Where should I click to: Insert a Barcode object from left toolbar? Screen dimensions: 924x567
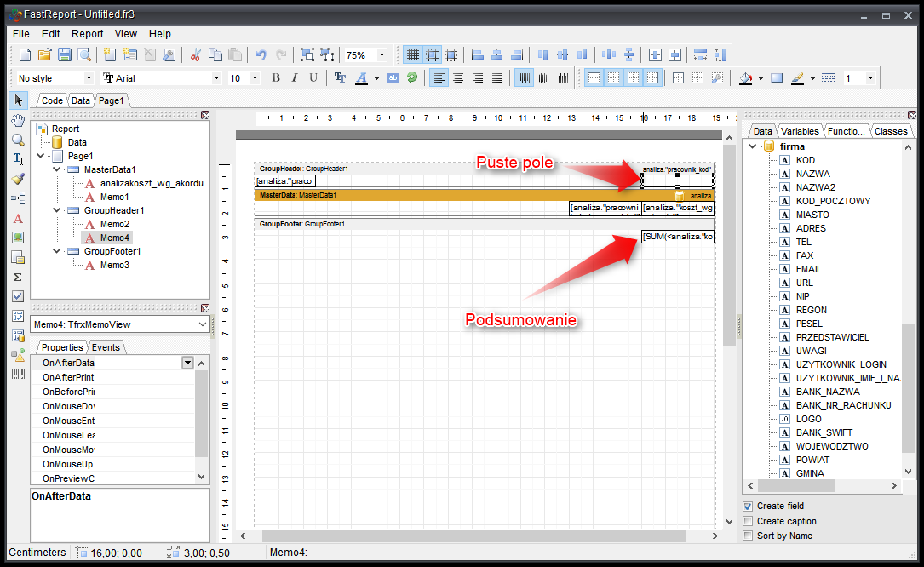pyautogui.click(x=18, y=374)
